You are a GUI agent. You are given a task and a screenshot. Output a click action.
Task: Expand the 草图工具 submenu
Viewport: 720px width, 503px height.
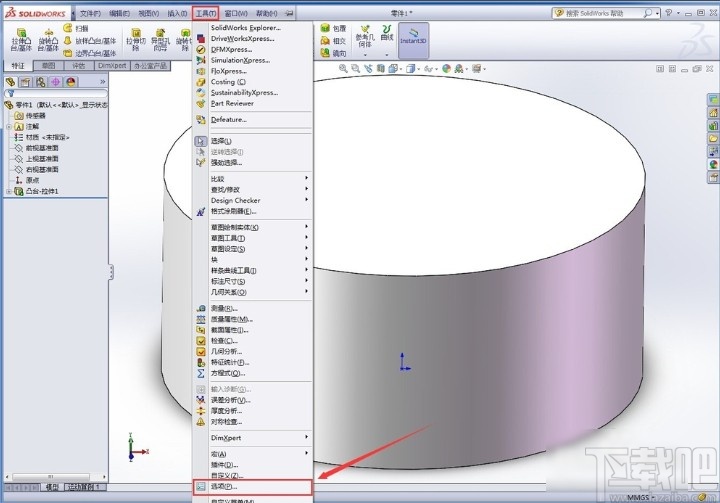253,238
